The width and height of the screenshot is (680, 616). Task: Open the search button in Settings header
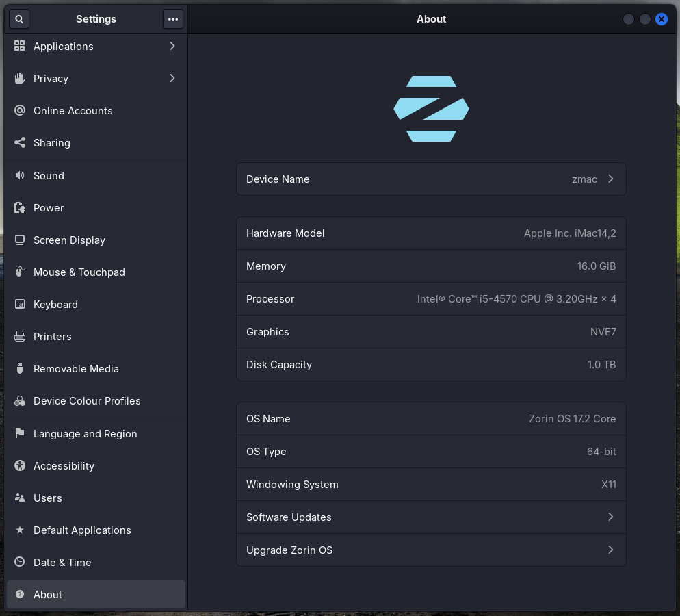click(19, 19)
